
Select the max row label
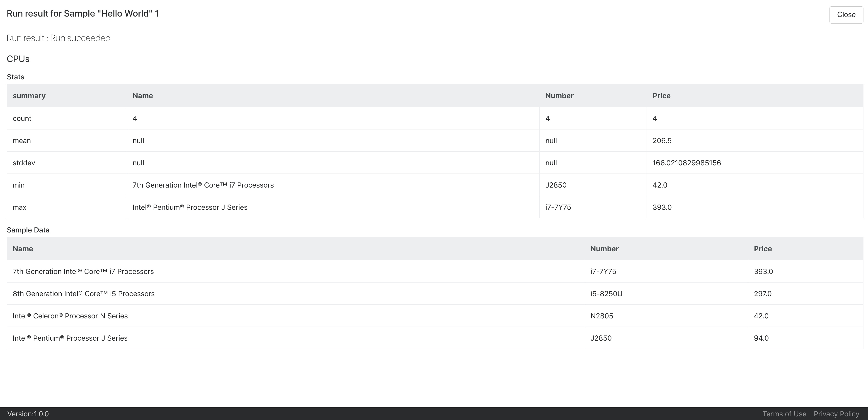19,207
